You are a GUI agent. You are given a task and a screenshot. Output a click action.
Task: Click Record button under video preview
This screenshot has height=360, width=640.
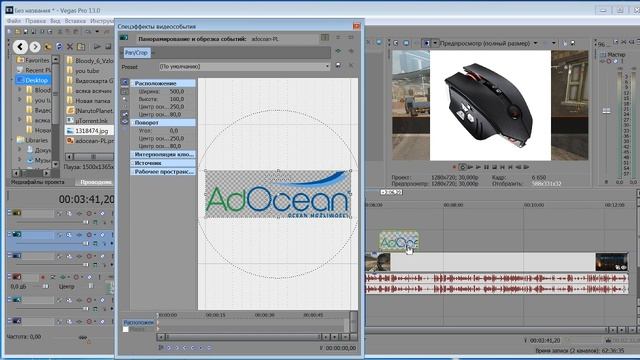pos(454,167)
